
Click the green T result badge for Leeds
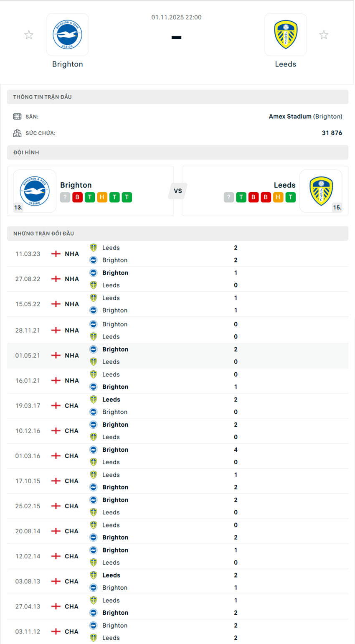click(x=241, y=197)
